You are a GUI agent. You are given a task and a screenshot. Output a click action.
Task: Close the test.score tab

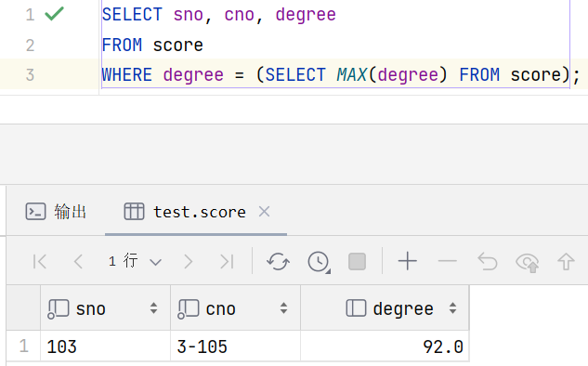tap(265, 212)
